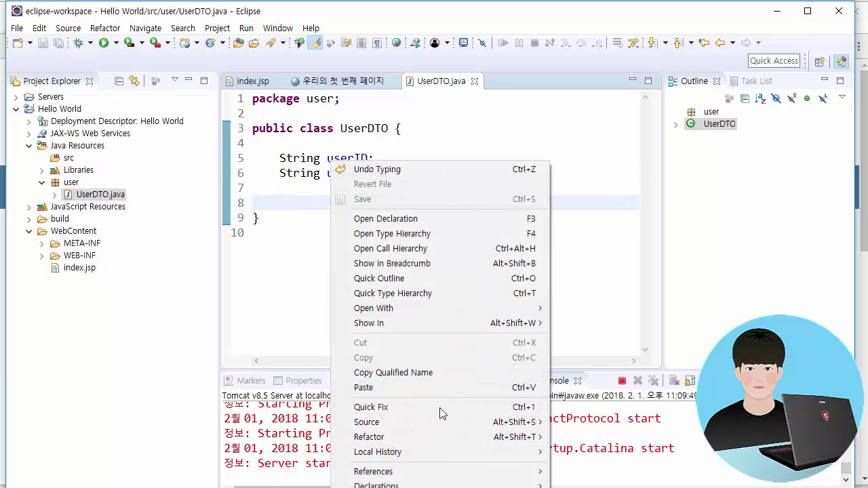The image size is (868, 488).
Task: Click the editor horizontal scrollbar
Action: [445, 361]
